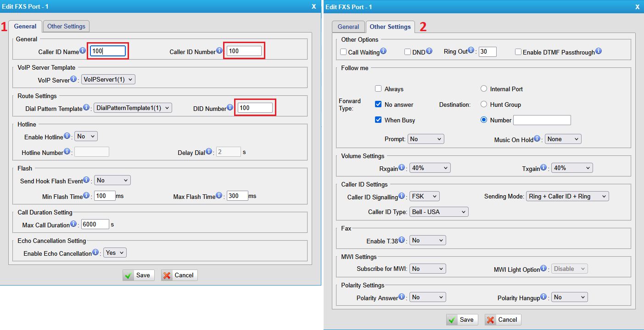Open the VoIP Server dropdown

click(108, 79)
